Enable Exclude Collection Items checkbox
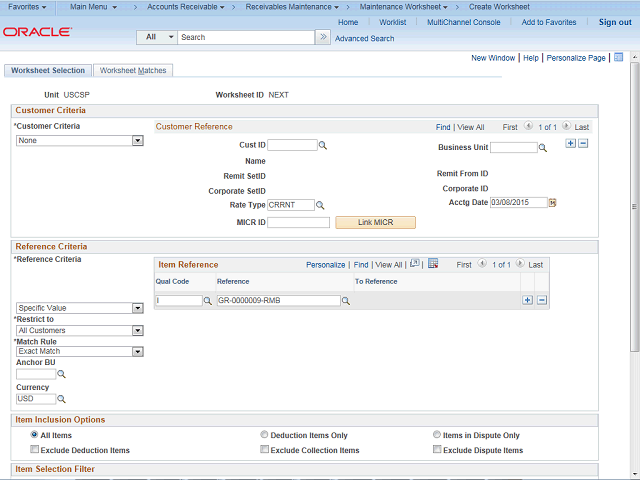The width and height of the screenshot is (640, 480). click(x=264, y=450)
